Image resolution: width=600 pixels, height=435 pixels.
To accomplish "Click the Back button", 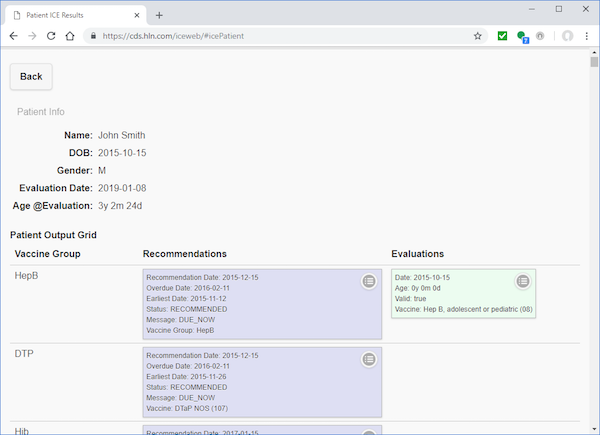I will click(31, 77).
